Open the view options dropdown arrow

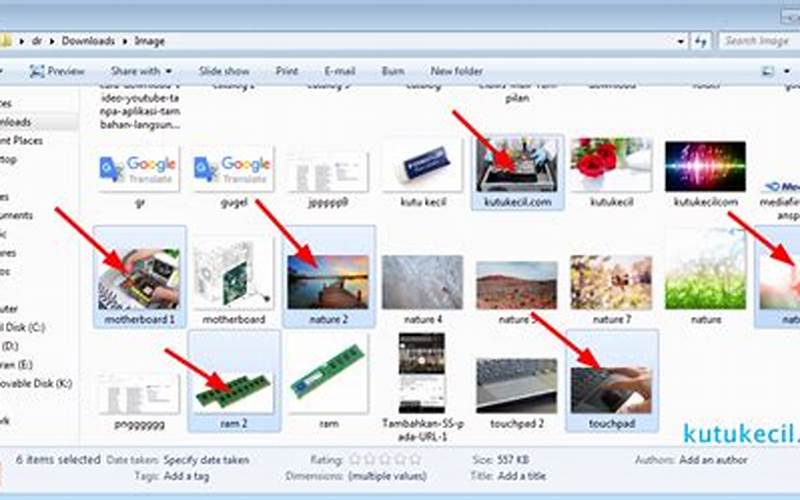786,71
